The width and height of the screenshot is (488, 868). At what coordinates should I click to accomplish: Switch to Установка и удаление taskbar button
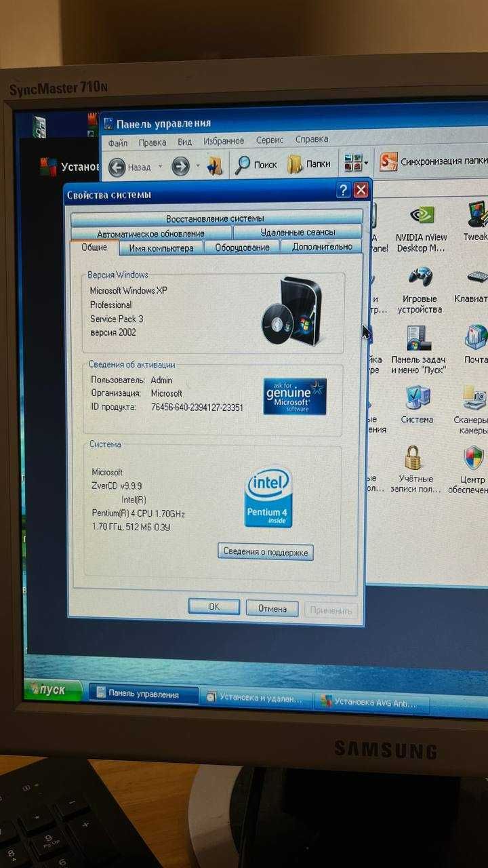pos(257,698)
